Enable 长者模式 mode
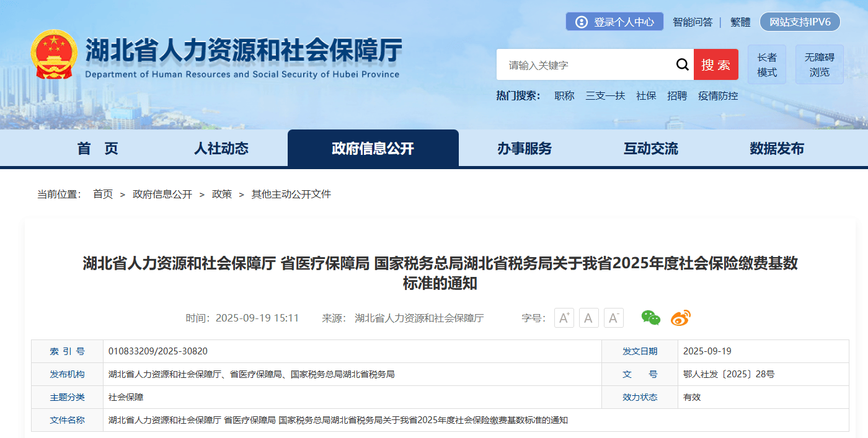This screenshot has width=868, height=438. coord(766,64)
